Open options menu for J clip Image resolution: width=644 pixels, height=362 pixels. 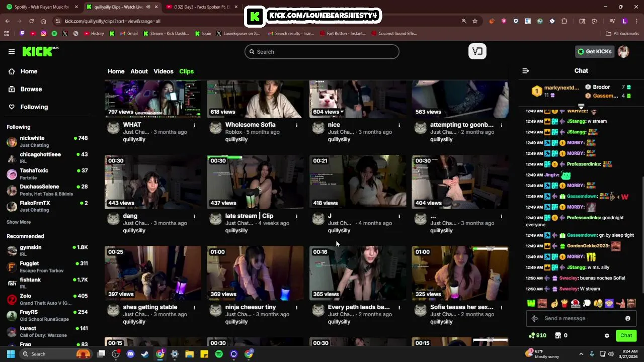click(399, 216)
